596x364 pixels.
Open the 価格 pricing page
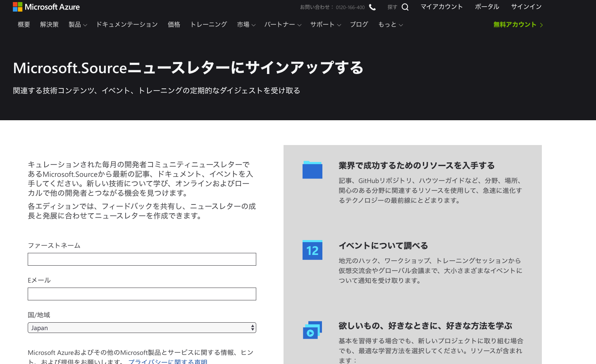[174, 25]
